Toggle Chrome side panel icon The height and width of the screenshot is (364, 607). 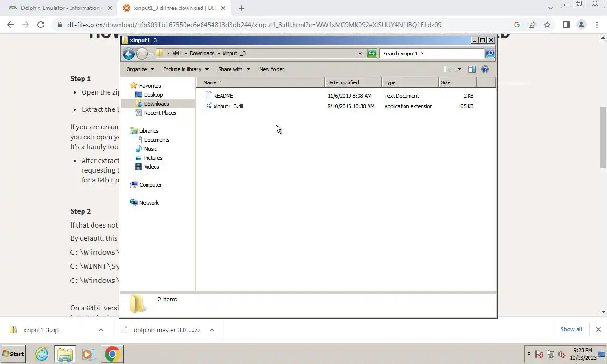tap(566, 25)
